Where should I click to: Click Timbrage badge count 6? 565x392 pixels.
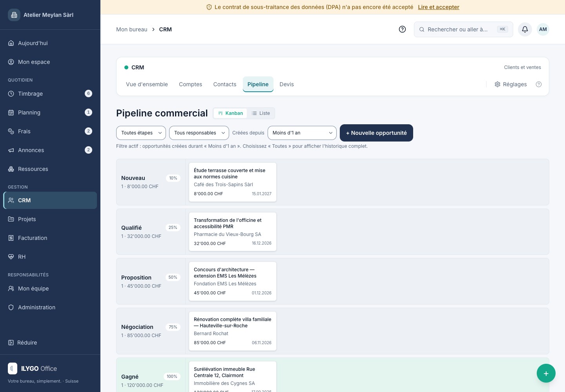89,94
